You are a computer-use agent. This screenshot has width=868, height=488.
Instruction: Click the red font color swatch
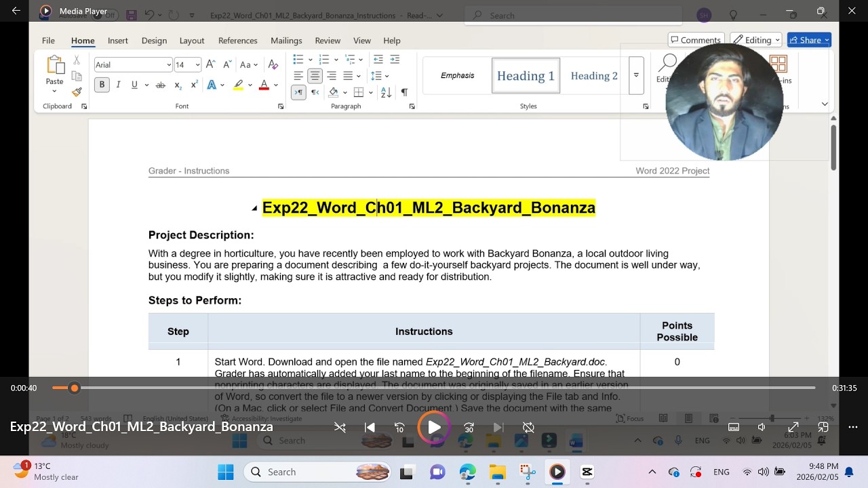click(x=264, y=85)
